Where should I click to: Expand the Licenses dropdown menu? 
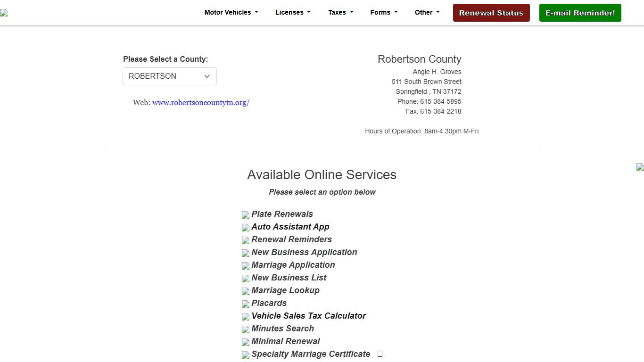(x=293, y=13)
